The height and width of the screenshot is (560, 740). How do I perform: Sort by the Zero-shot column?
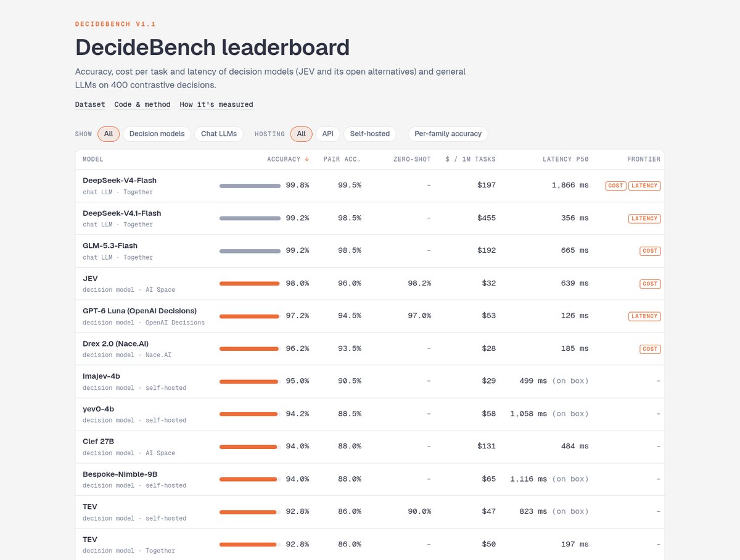[412, 160]
